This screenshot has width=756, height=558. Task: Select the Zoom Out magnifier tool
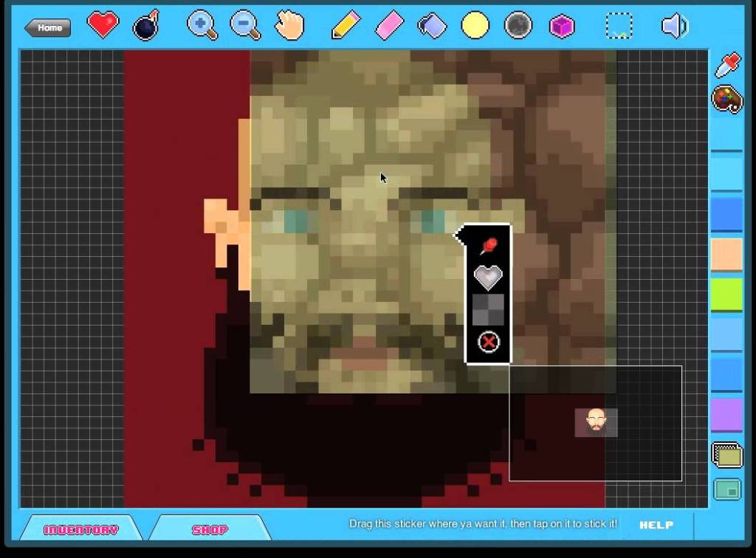click(x=244, y=24)
